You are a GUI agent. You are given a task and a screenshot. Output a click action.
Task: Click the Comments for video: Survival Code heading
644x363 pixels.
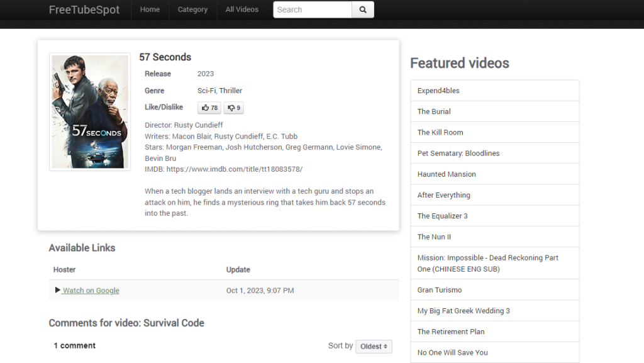[x=126, y=323]
